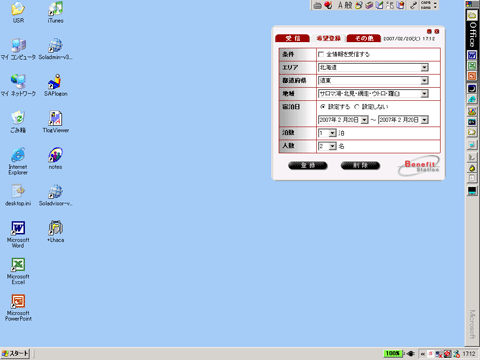Switch to the その他 tab
Viewport: 480px width, 360px height.
click(364, 38)
